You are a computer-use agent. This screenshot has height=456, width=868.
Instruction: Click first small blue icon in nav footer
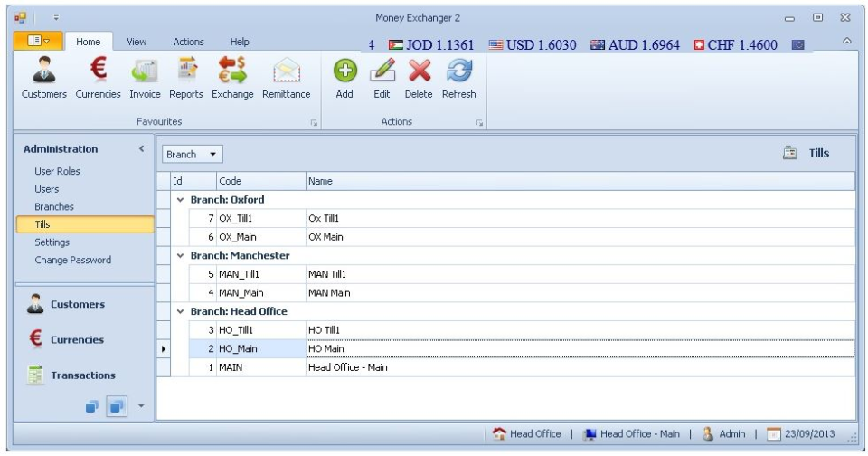[x=92, y=406]
